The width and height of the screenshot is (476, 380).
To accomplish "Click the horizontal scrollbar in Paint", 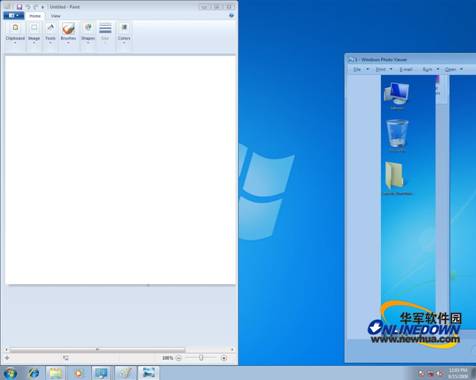I will (x=119, y=349).
